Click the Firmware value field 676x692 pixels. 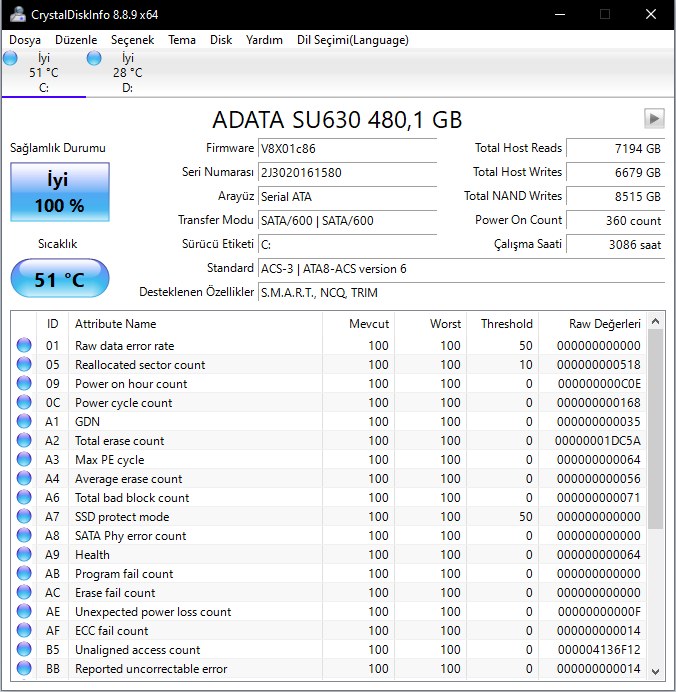pyautogui.click(x=347, y=148)
